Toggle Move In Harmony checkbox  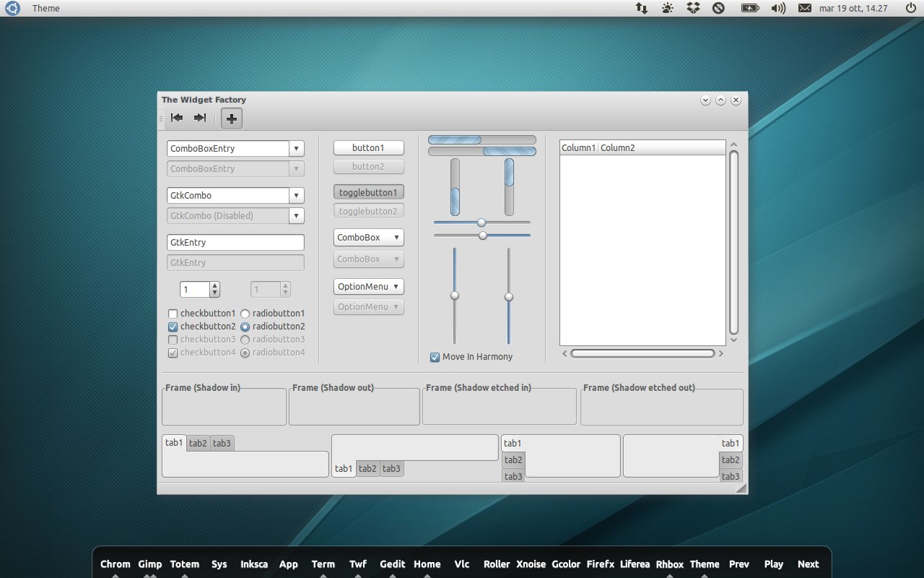point(435,357)
